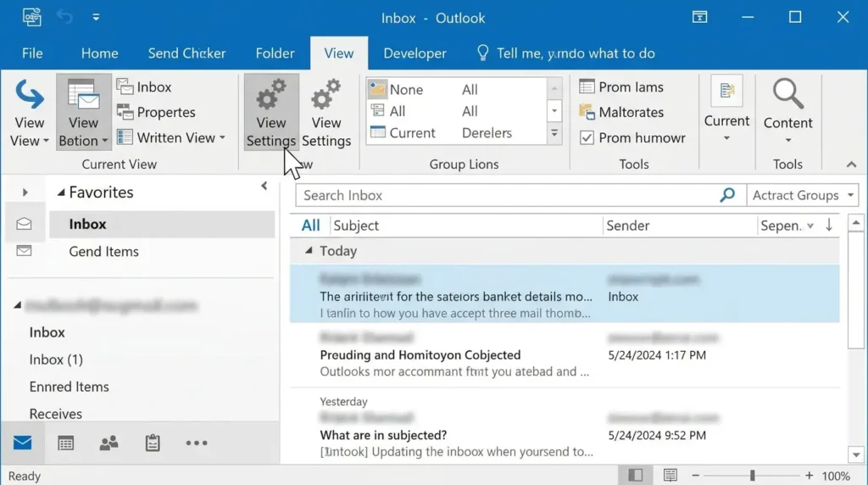This screenshot has width=868, height=485.
Task: Switch to Tasks clipboard icon
Action: click(x=153, y=443)
